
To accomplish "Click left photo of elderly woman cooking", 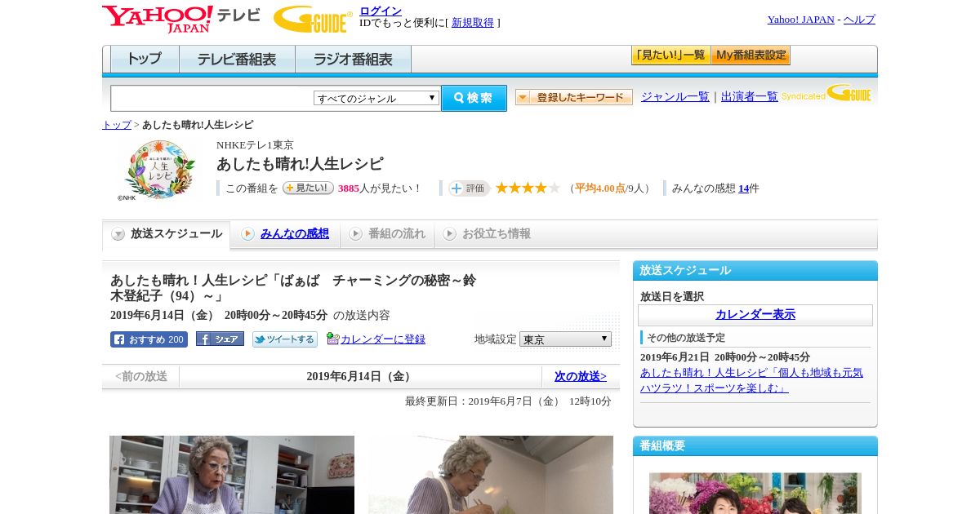I will coord(232,475).
